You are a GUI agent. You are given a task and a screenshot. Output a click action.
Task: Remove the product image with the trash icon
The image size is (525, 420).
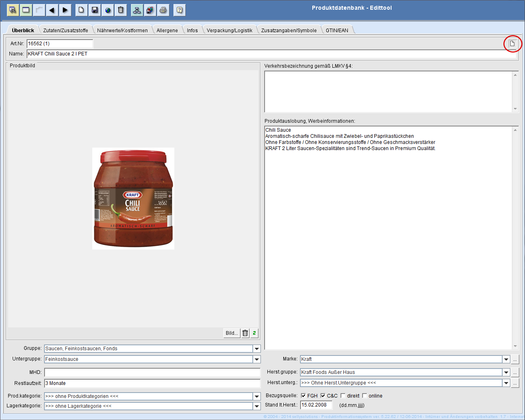point(245,333)
